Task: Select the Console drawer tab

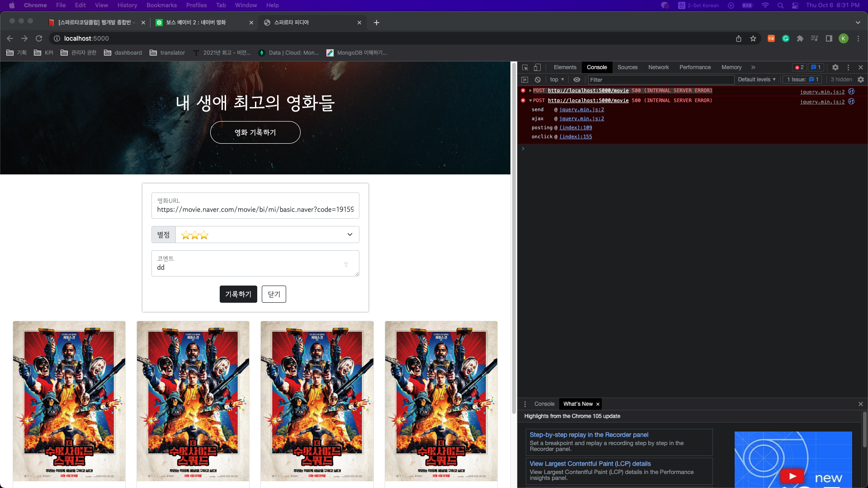Action: [544, 404]
